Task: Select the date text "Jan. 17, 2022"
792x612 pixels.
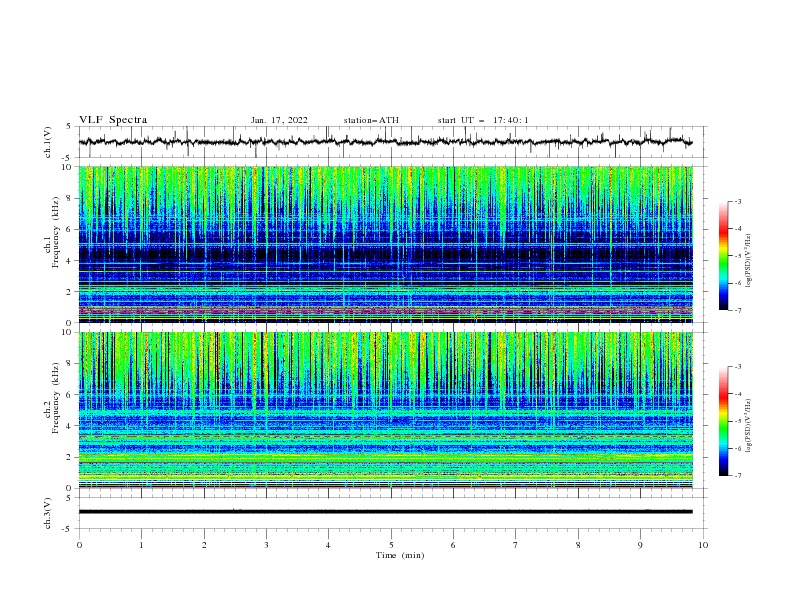Action: point(279,120)
